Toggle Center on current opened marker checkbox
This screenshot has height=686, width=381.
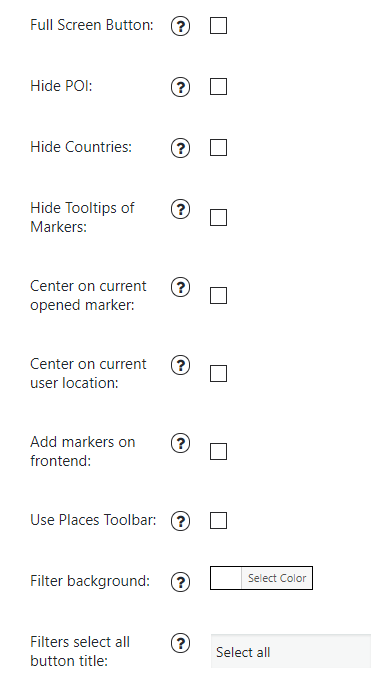[218, 295]
